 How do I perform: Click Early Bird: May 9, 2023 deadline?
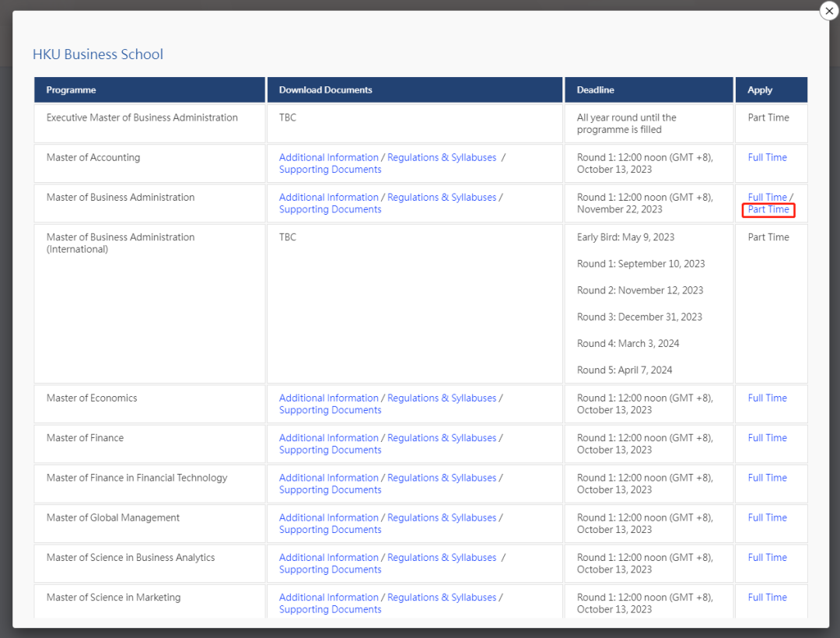[625, 237]
